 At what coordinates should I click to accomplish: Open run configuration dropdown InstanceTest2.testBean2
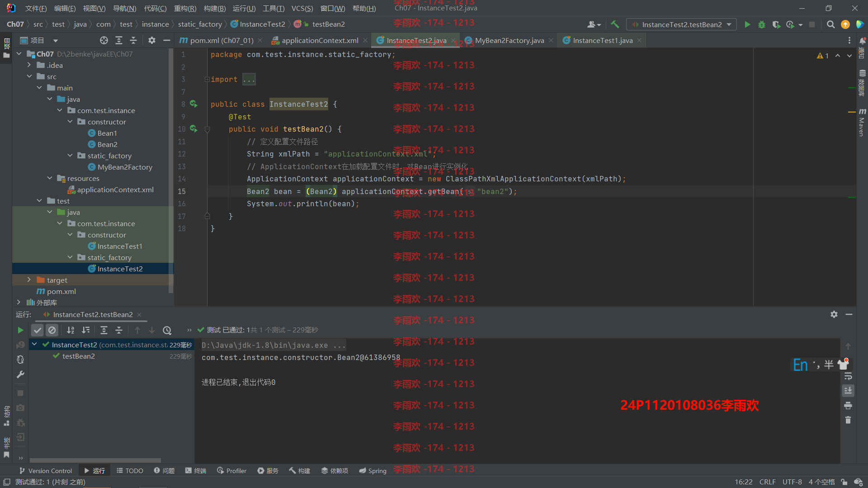681,24
